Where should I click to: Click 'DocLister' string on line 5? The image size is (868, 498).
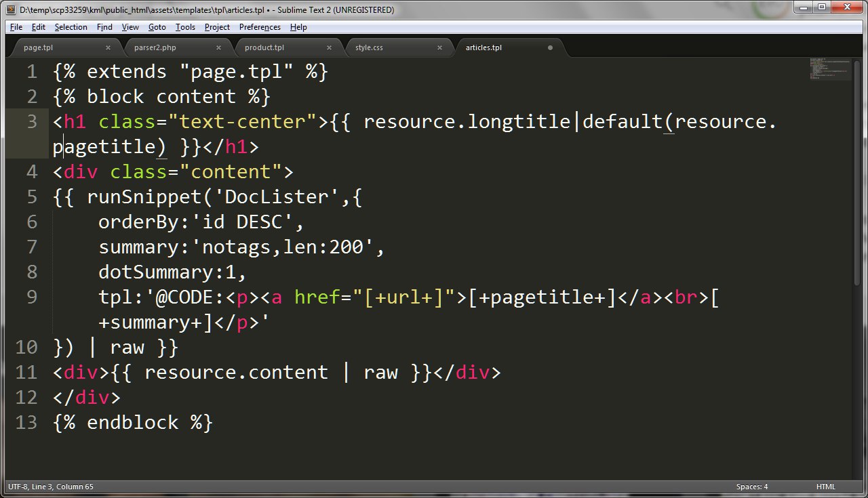pos(277,197)
